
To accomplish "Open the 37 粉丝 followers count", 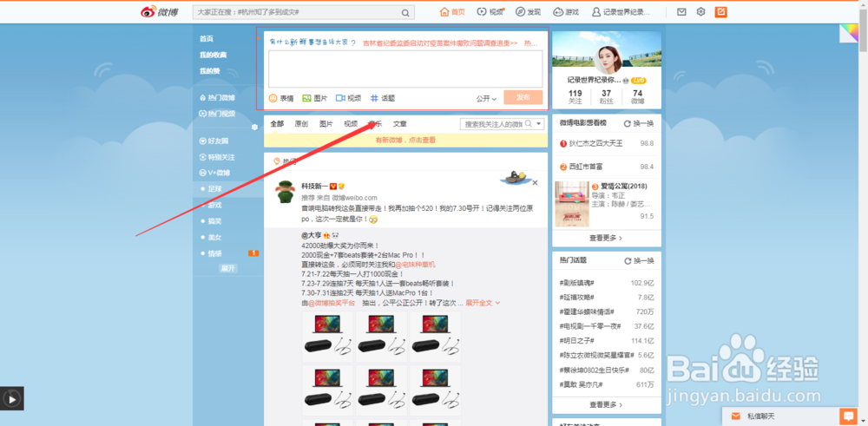I will click(607, 97).
